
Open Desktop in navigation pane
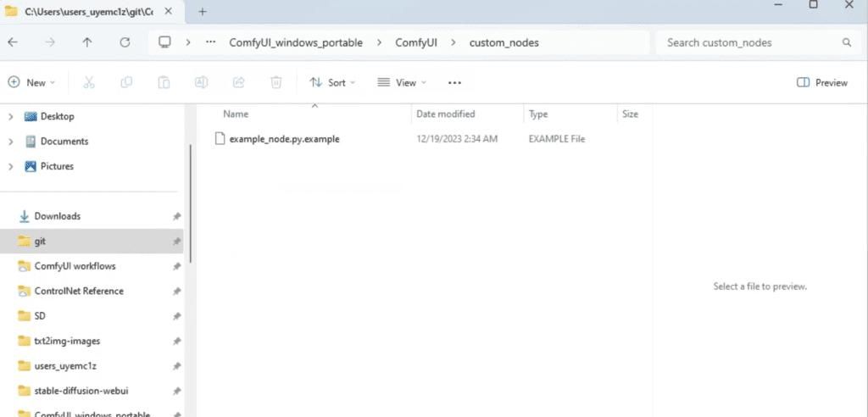pyautogui.click(x=57, y=116)
